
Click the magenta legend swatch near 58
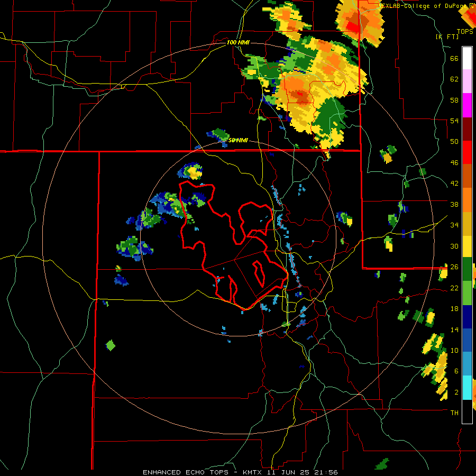click(467, 105)
